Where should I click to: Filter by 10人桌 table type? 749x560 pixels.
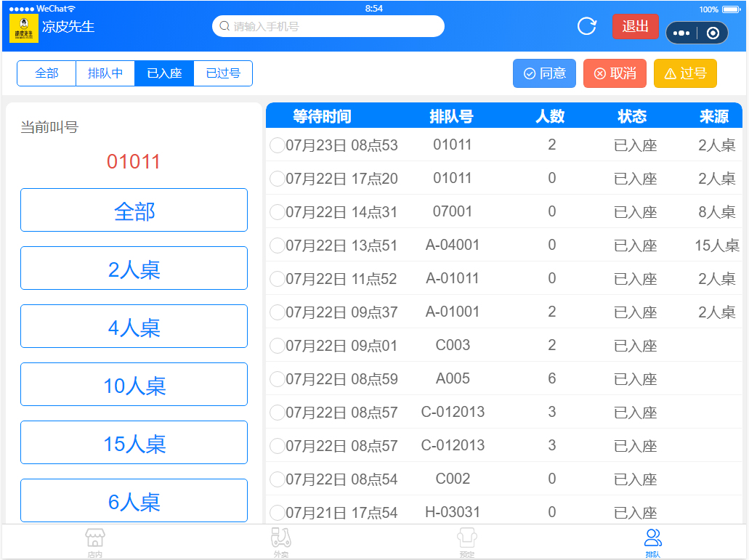[x=134, y=384]
